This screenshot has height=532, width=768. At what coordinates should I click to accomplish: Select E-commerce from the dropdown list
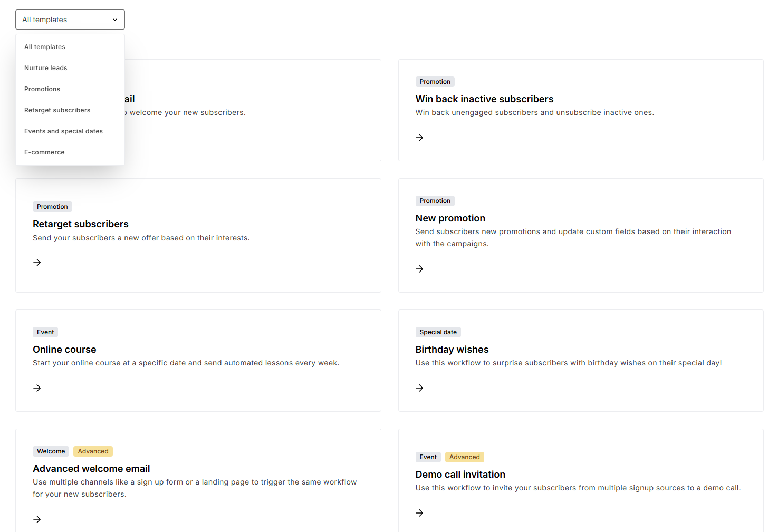44,152
